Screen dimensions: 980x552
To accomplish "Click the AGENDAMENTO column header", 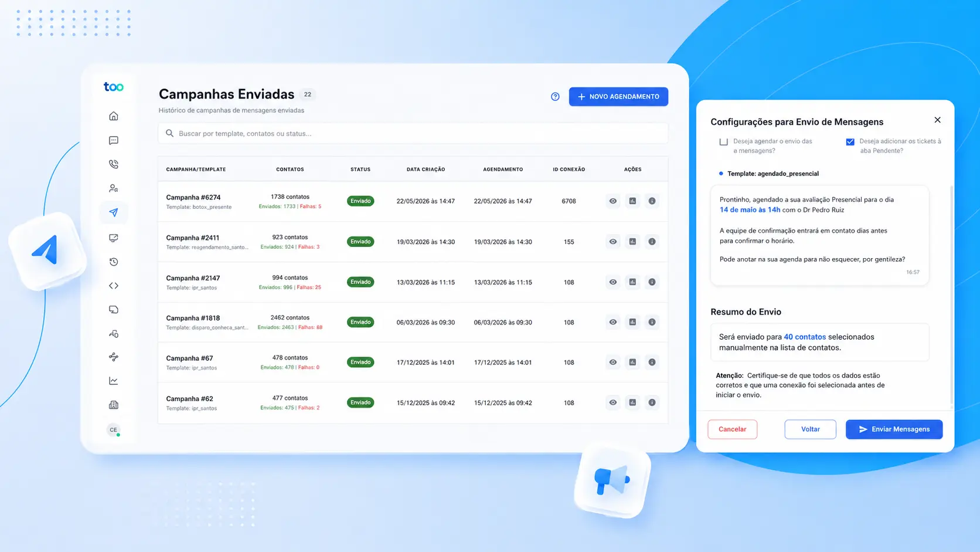I will (x=503, y=170).
